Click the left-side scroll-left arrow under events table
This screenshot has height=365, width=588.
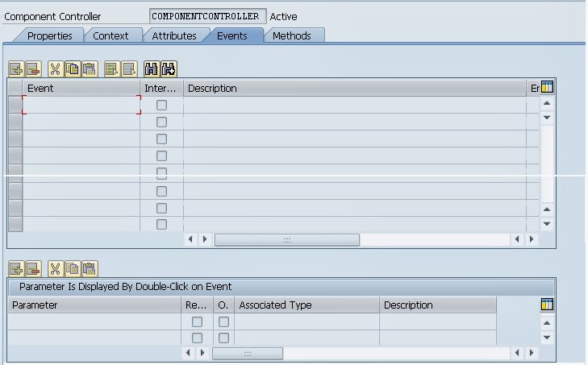click(190, 239)
